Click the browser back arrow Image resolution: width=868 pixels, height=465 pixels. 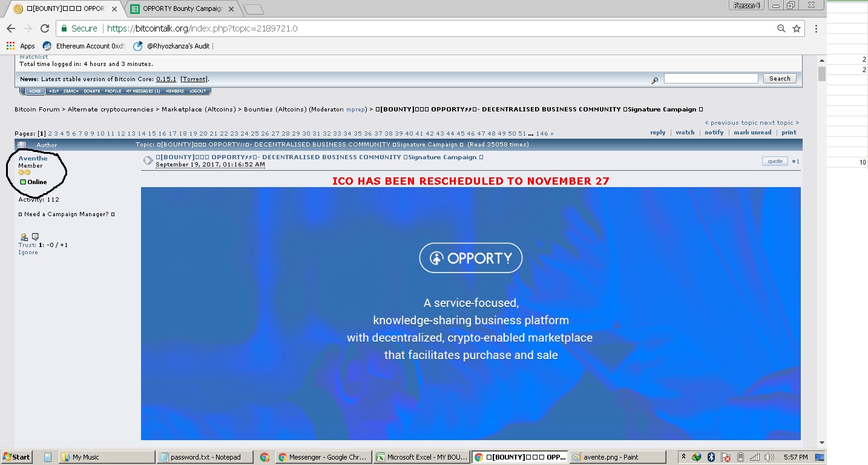click(x=10, y=28)
